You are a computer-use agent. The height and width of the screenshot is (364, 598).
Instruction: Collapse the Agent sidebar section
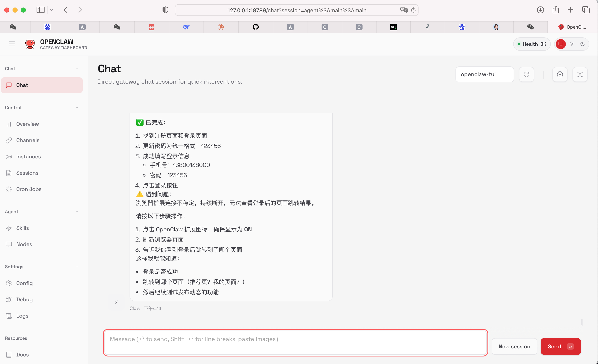coord(77,212)
